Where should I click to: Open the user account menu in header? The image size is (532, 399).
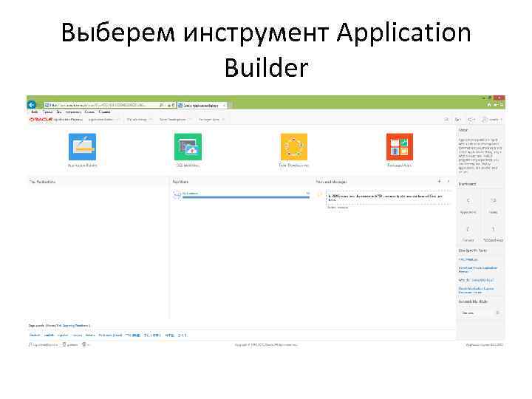click(492, 120)
